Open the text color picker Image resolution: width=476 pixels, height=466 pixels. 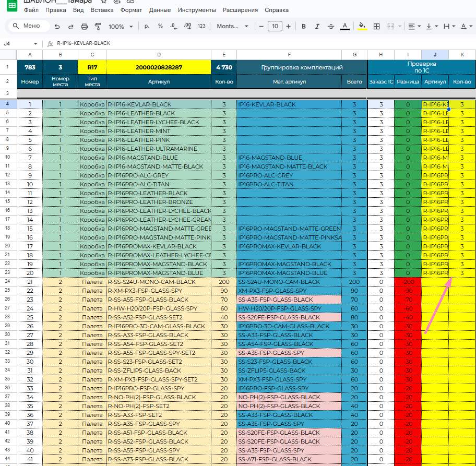pyautogui.click(x=344, y=27)
